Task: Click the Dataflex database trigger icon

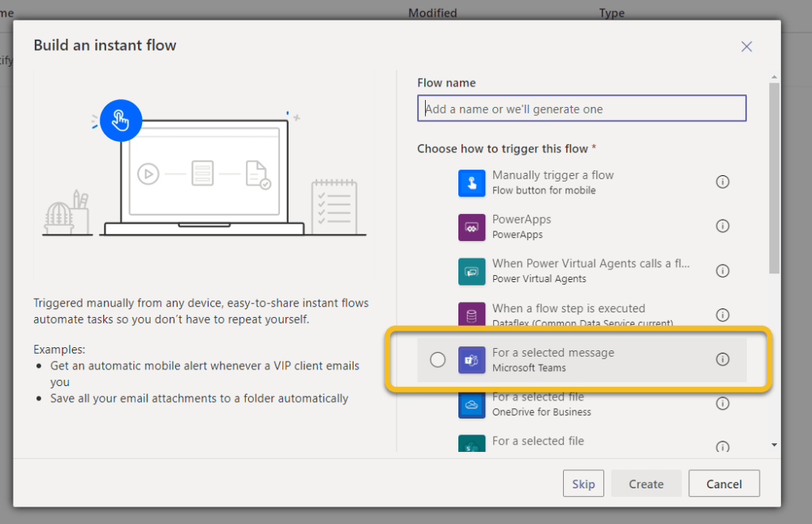Action: [x=471, y=316]
